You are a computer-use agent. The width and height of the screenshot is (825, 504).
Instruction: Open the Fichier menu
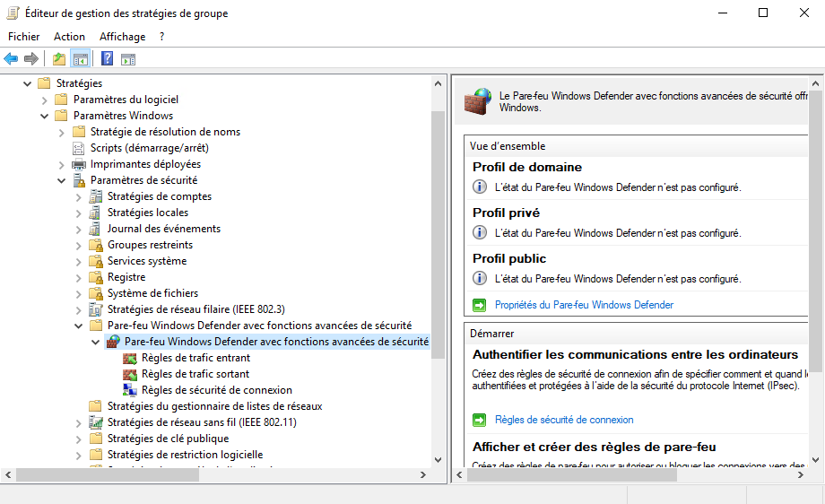point(23,36)
